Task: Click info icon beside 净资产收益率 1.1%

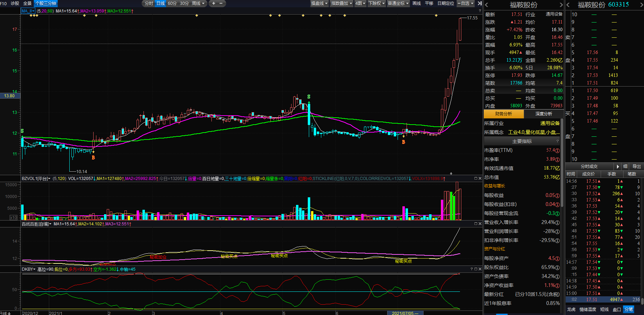Action: click(x=557, y=286)
